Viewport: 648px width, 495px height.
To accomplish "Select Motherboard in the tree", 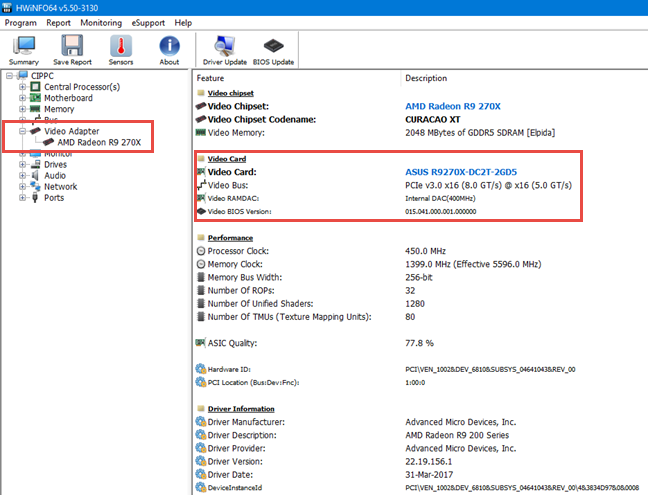I will (x=68, y=98).
